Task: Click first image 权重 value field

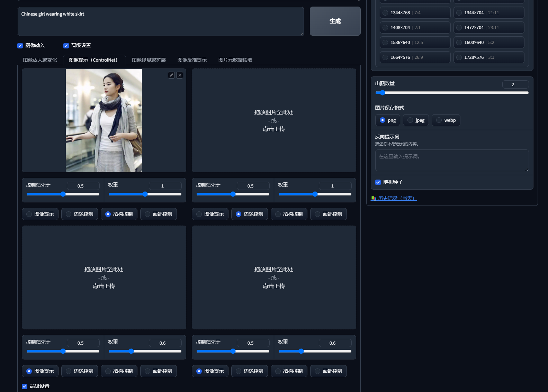Action: pos(165,186)
